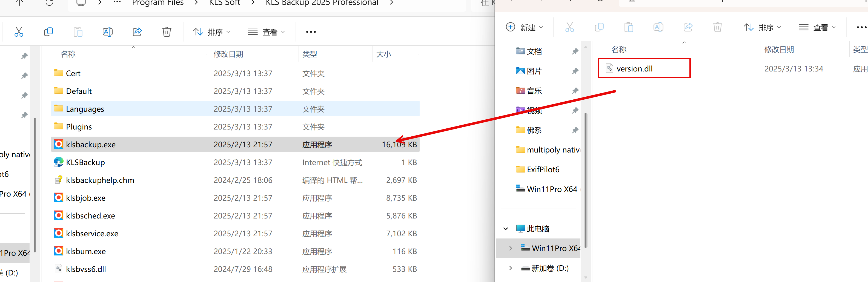Click the Cut scissors icon in left window
The image size is (868, 282).
click(19, 32)
